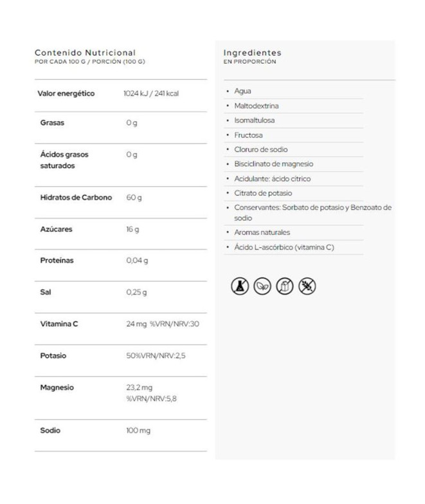The width and height of the screenshot is (425, 504).
Task: Click the lactose-free milk carton icon
Action: [284, 286]
